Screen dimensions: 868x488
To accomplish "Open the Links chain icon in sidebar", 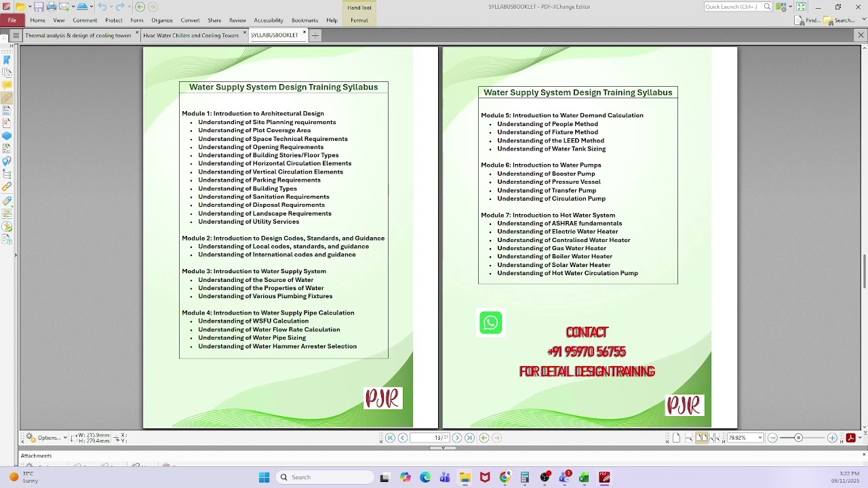I will [x=7, y=186].
